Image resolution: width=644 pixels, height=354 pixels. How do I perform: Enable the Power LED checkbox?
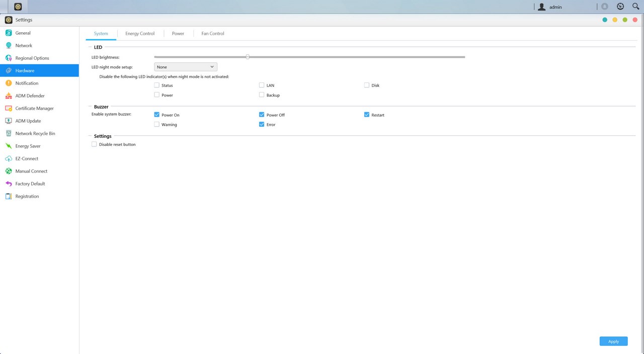(157, 95)
